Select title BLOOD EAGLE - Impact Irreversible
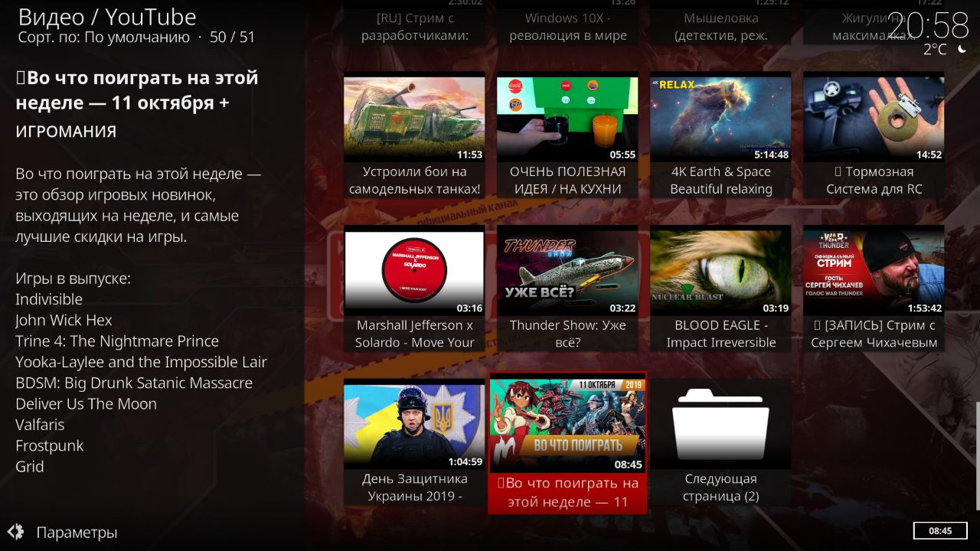Screen dimensions: 980x551 720,334
